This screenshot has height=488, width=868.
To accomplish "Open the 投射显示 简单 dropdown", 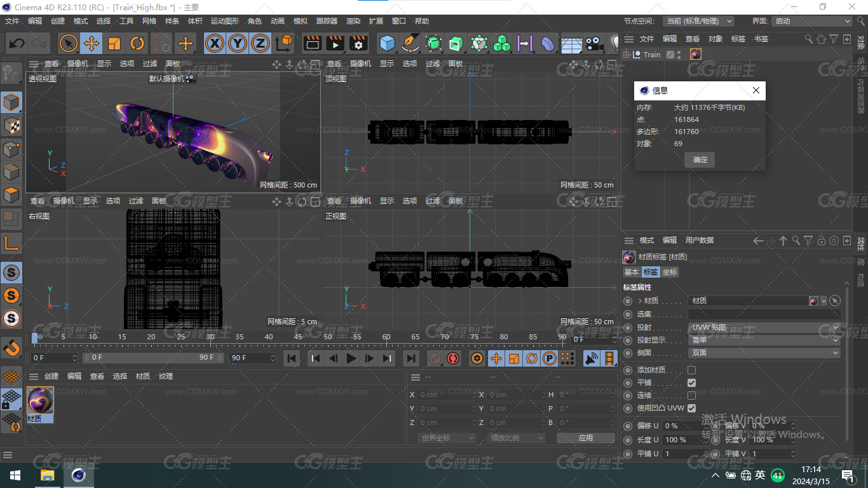I will tap(764, 340).
